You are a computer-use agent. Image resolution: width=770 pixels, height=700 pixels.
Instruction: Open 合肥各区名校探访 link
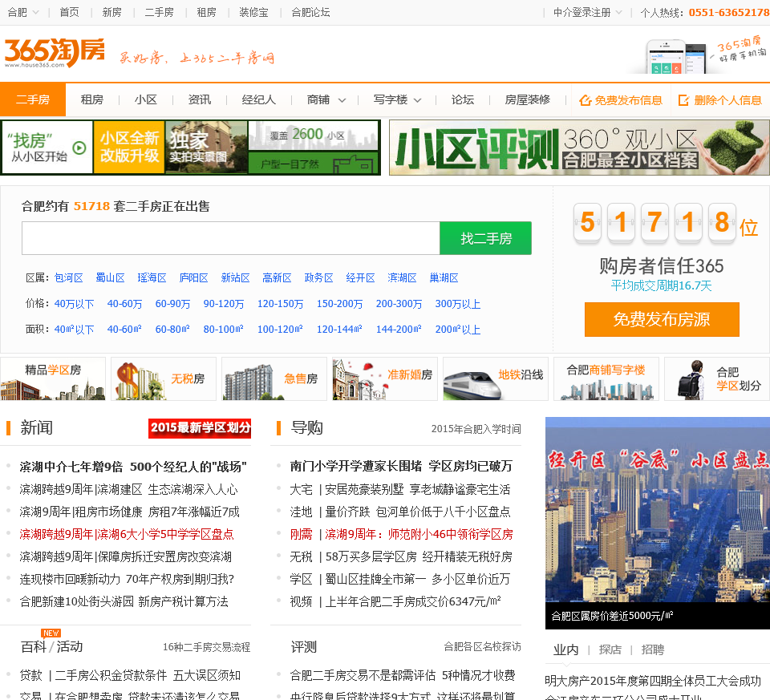click(x=482, y=646)
